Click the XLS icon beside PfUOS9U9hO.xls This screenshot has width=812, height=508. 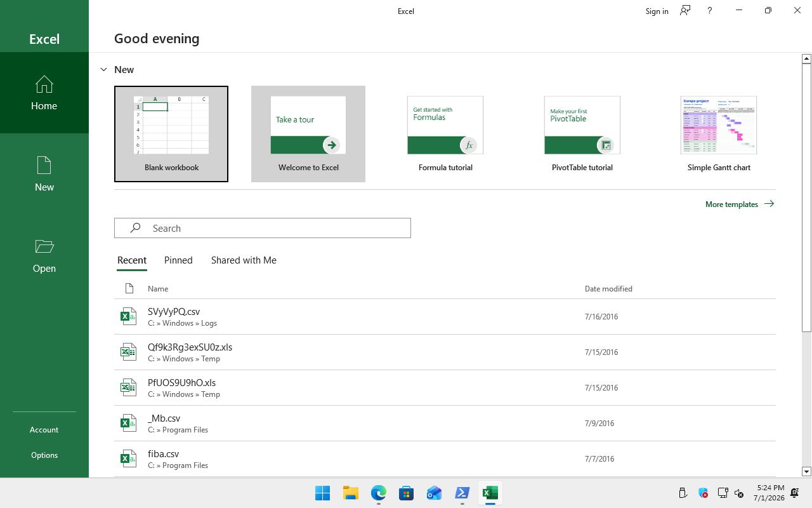129,387
